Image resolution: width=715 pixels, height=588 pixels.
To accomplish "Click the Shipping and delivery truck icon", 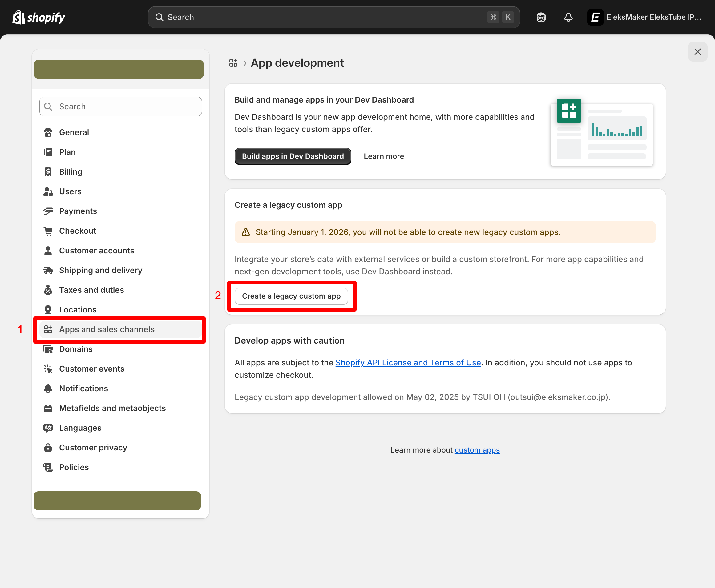I will point(48,270).
